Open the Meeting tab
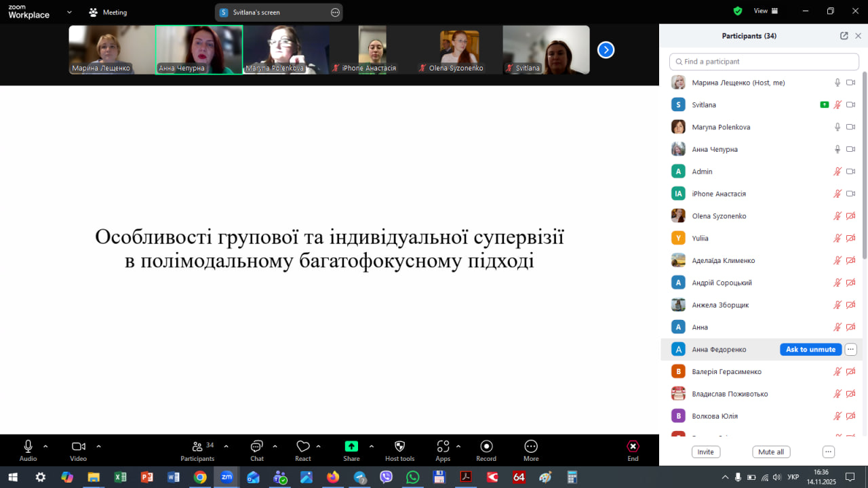This screenshot has width=868, height=488. pyautogui.click(x=108, y=12)
